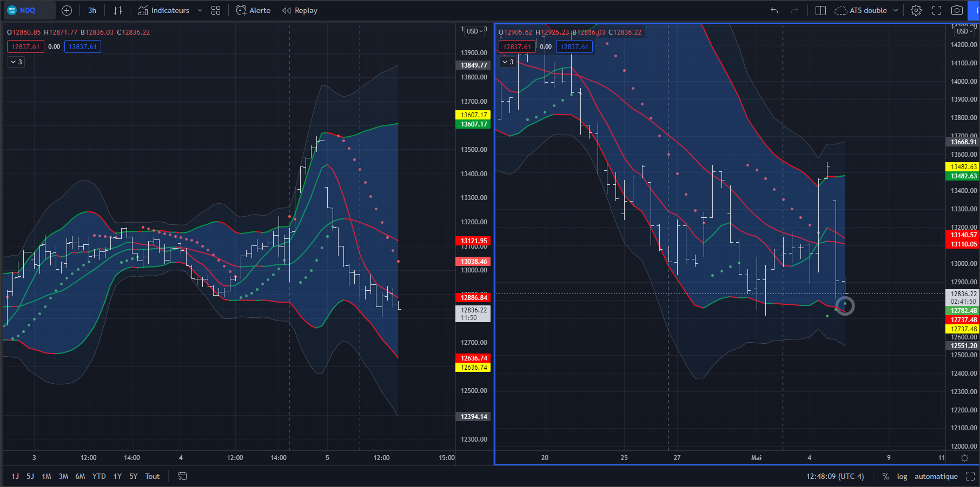The height and width of the screenshot is (487, 980).
Task: Expand the Indicateurs favorites dropdown arrow
Action: (x=200, y=10)
